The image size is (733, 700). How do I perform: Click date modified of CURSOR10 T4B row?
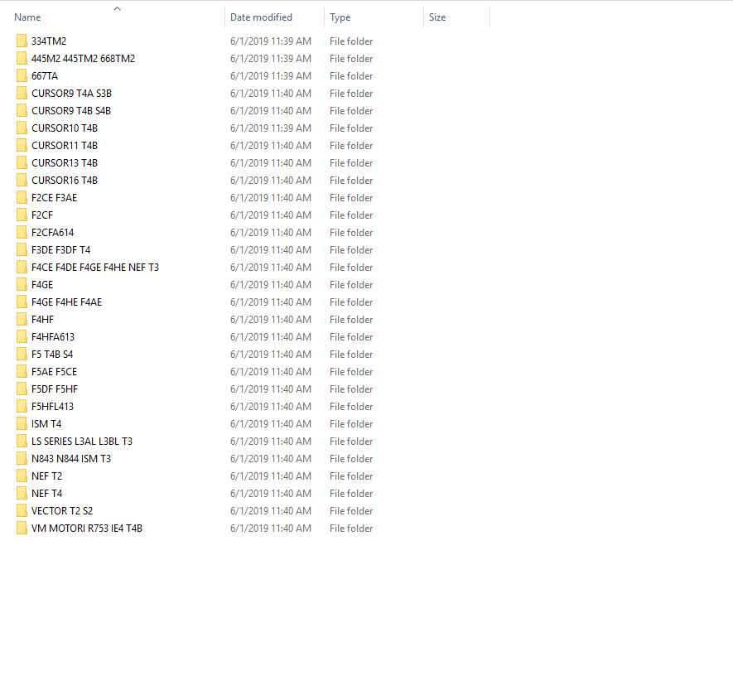pos(271,128)
